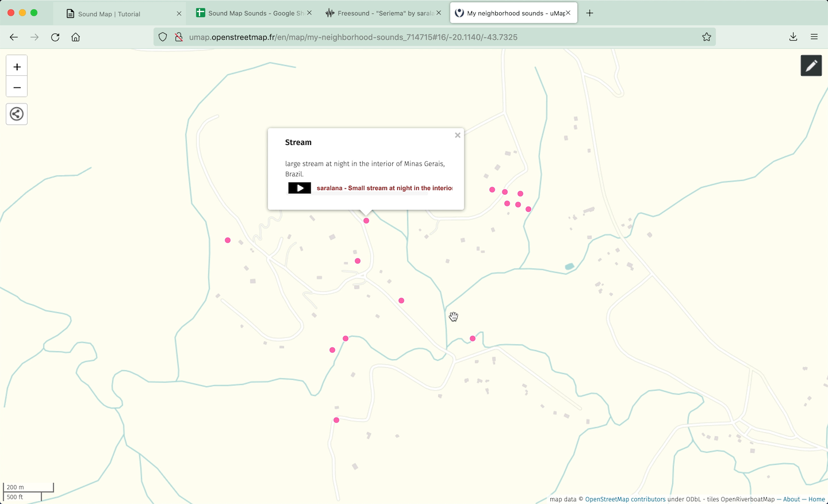This screenshot has width=828, height=504.
Task: Open browser downloads panel
Action: [x=793, y=37]
